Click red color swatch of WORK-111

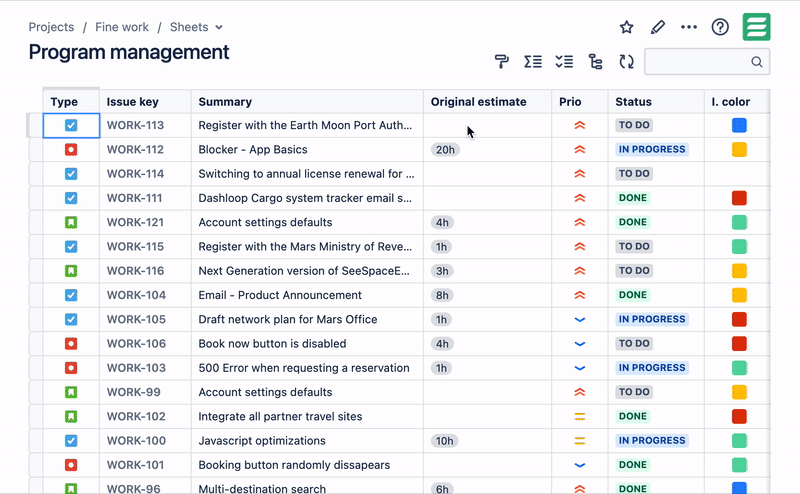(x=739, y=198)
